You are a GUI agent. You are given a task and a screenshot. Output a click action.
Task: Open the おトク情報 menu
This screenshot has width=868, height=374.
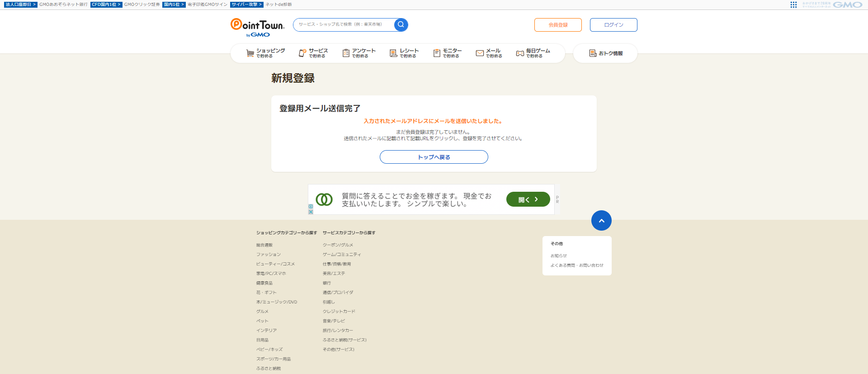pyautogui.click(x=606, y=53)
